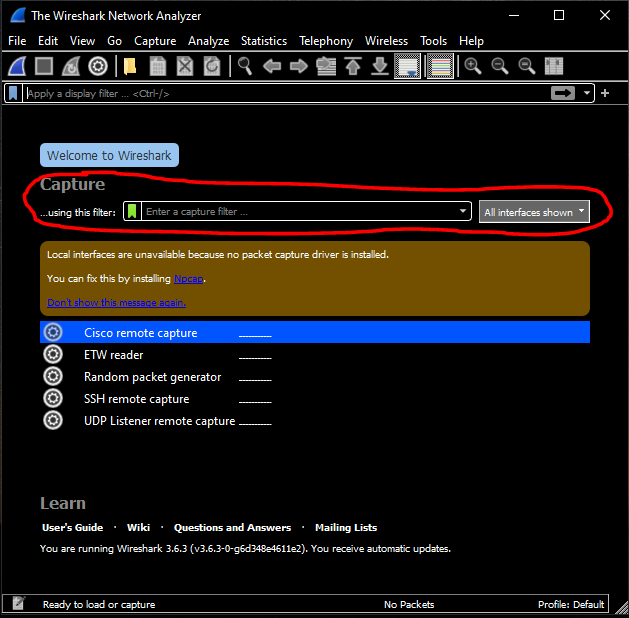Save this capture file toolbar icon

(158, 66)
